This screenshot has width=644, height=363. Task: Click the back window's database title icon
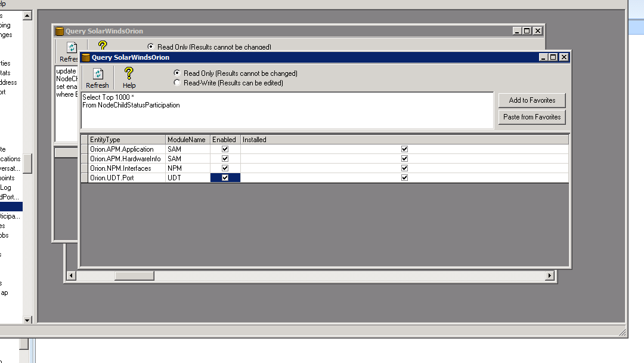60,31
